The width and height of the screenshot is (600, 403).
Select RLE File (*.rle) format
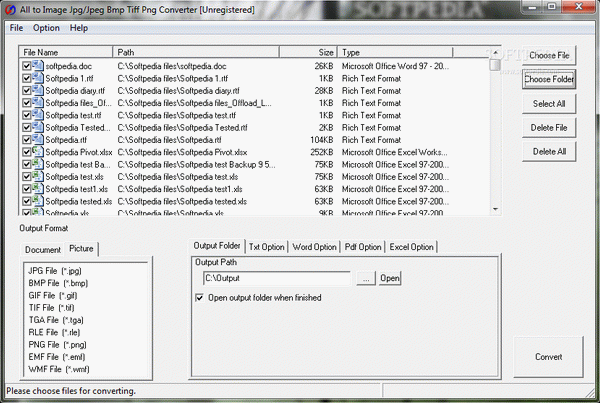(54, 332)
